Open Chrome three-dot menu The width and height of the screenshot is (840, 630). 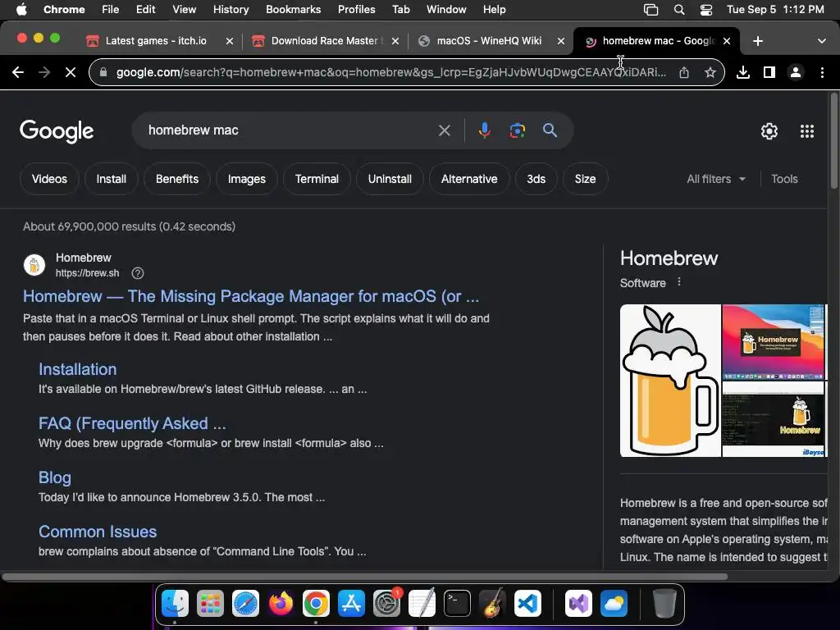[822, 72]
